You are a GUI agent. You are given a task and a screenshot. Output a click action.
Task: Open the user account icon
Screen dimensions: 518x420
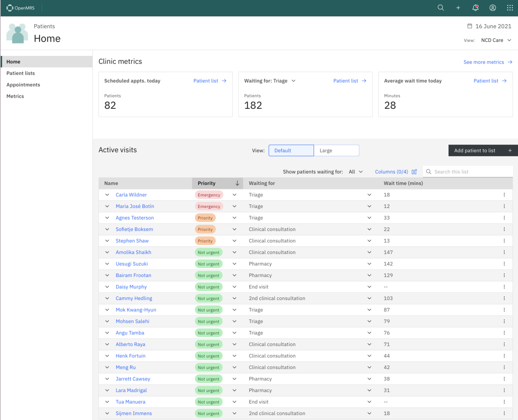click(493, 8)
